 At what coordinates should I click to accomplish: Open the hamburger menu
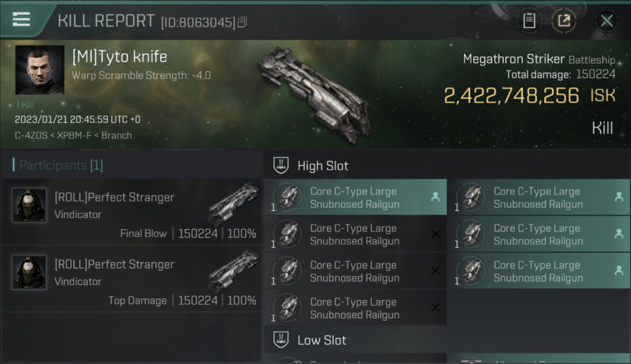point(21,19)
